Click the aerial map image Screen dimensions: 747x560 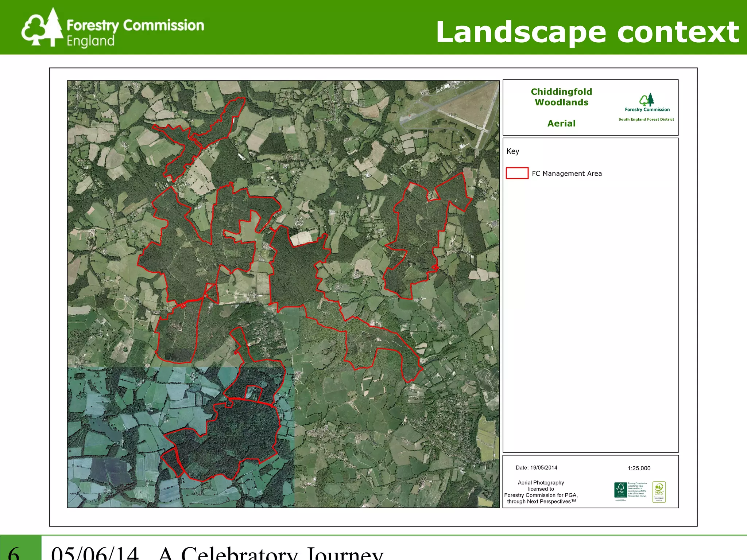[x=283, y=294]
